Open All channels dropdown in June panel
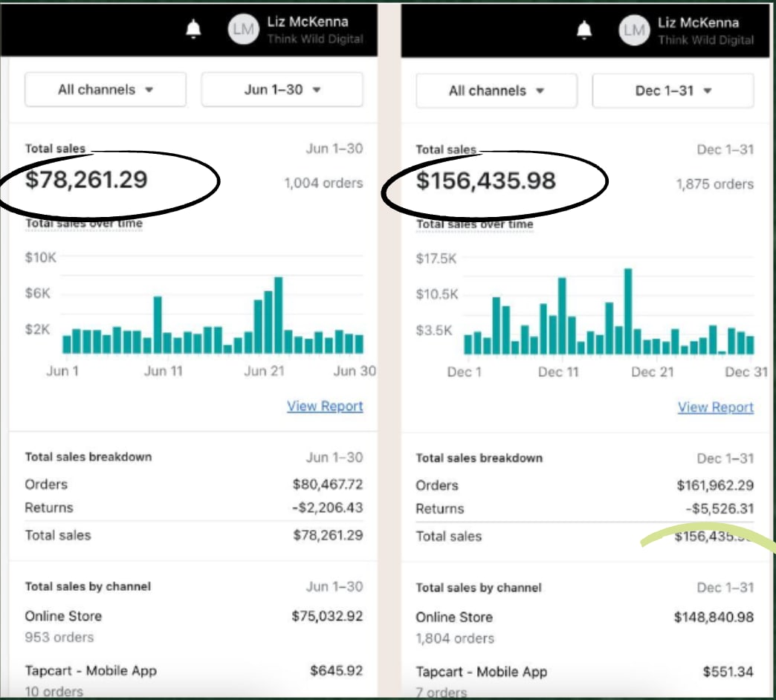 106,89
